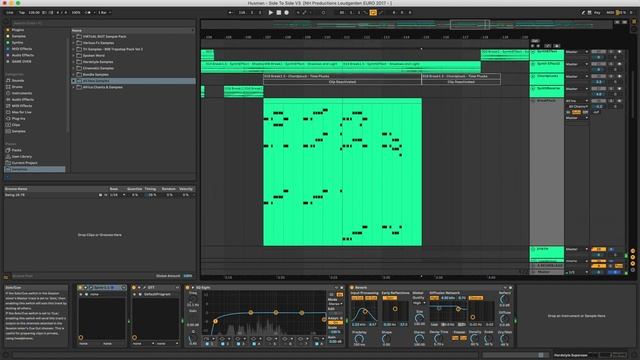The height and width of the screenshot is (360, 640).
Task: Select the GAME OVER collection
Action: pos(21,61)
